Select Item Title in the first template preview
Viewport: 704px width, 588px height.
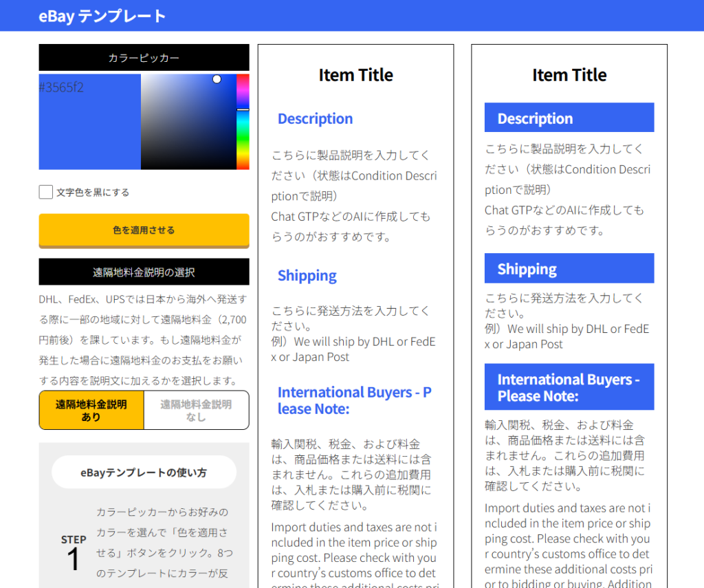point(355,75)
